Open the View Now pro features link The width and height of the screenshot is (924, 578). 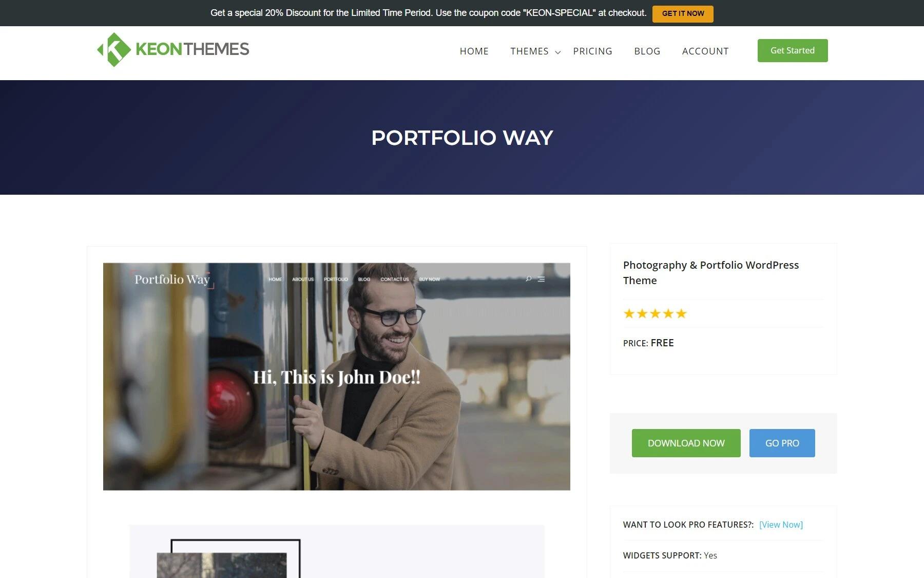tap(781, 525)
